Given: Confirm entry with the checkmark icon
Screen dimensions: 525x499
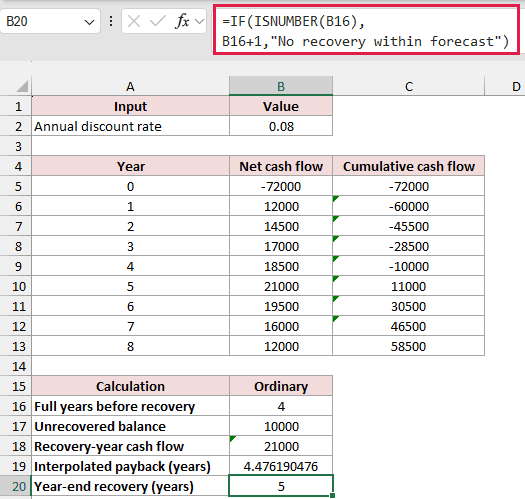Looking at the screenshot, I should pyautogui.click(x=158, y=21).
